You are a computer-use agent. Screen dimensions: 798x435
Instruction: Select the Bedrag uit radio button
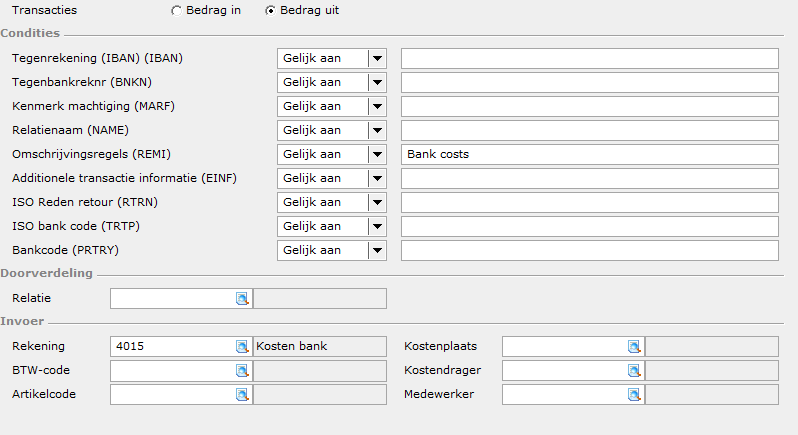tap(270, 11)
